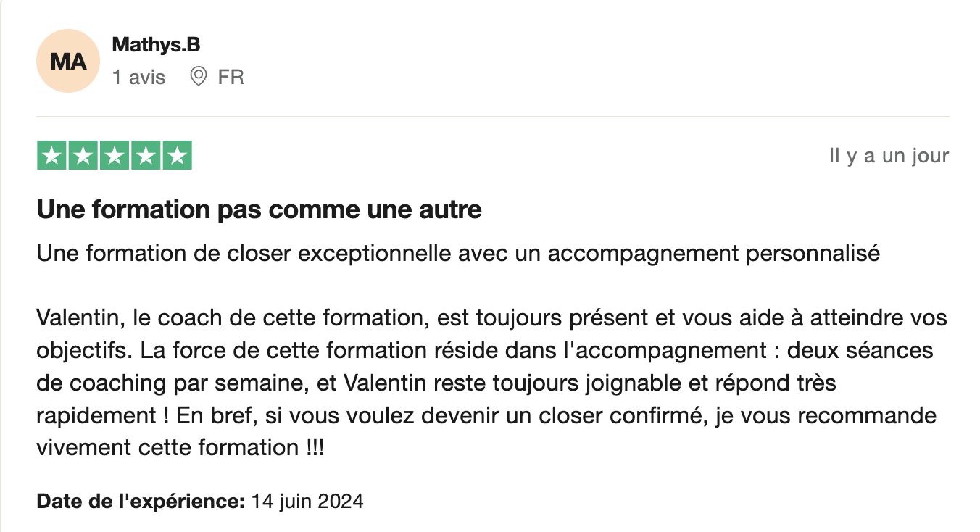Screen dimensions: 980x532
Task: Open review title "Une formation pas comme une autre"
Action: pyautogui.click(x=259, y=210)
